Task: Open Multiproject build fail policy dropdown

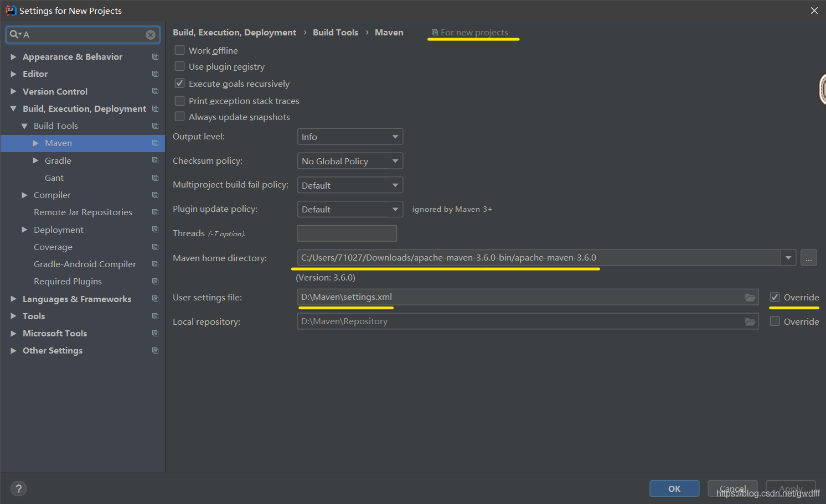Action: pos(350,185)
